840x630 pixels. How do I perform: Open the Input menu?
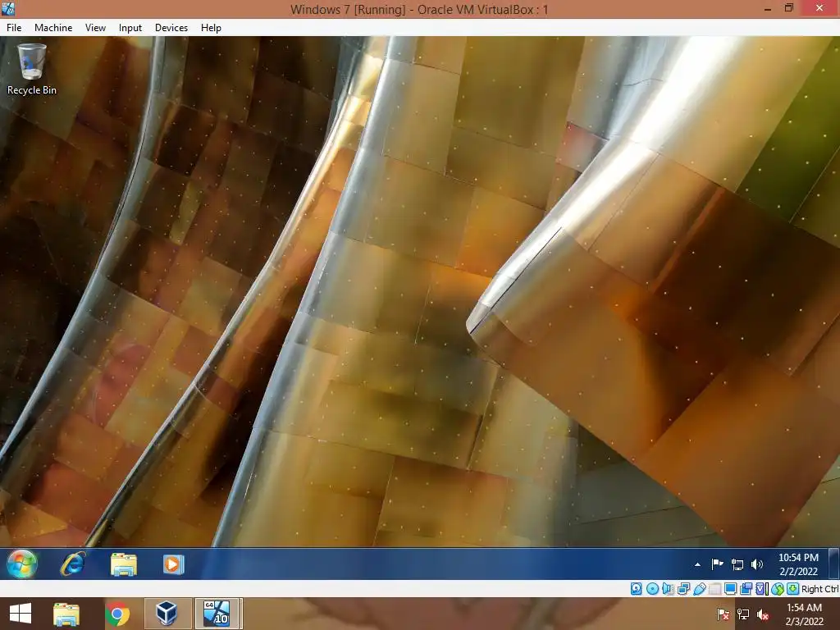[x=130, y=28]
